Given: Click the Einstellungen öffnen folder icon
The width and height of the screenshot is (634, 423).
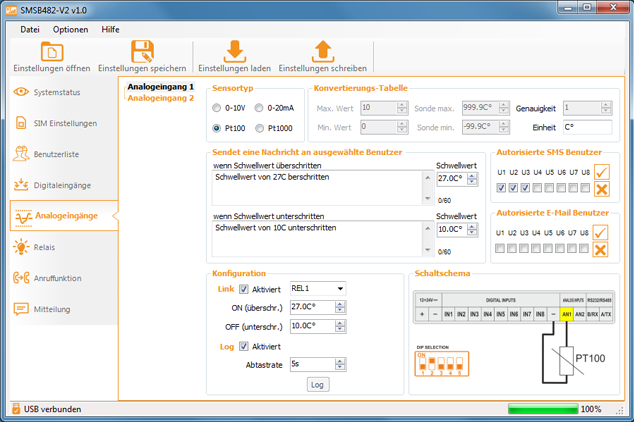Looking at the screenshot, I should point(51,51).
